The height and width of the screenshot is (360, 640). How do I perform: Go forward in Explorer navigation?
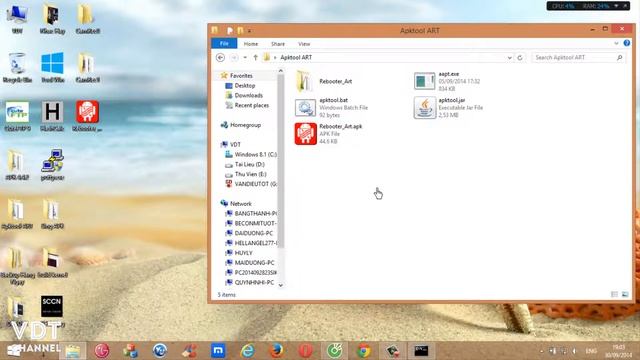coord(234,58)
